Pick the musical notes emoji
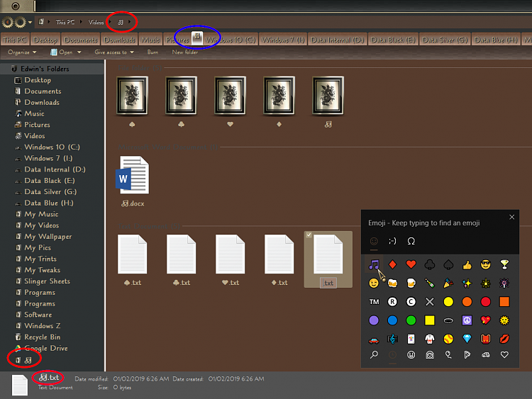Image resolution: width=532 pixels, height=399 pixels. pos(374,264)
